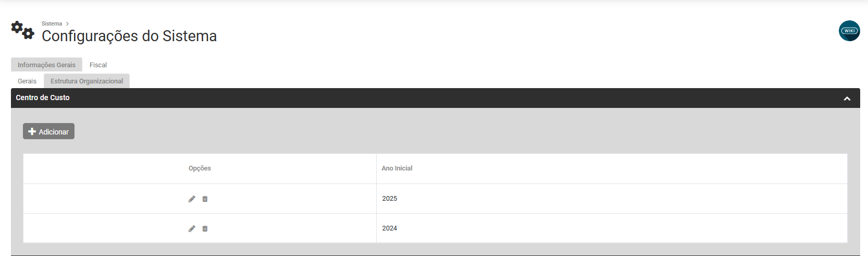Screen dimensions: 868x256
Task: Select the 2025 year cell
Action: pos(390,199)
